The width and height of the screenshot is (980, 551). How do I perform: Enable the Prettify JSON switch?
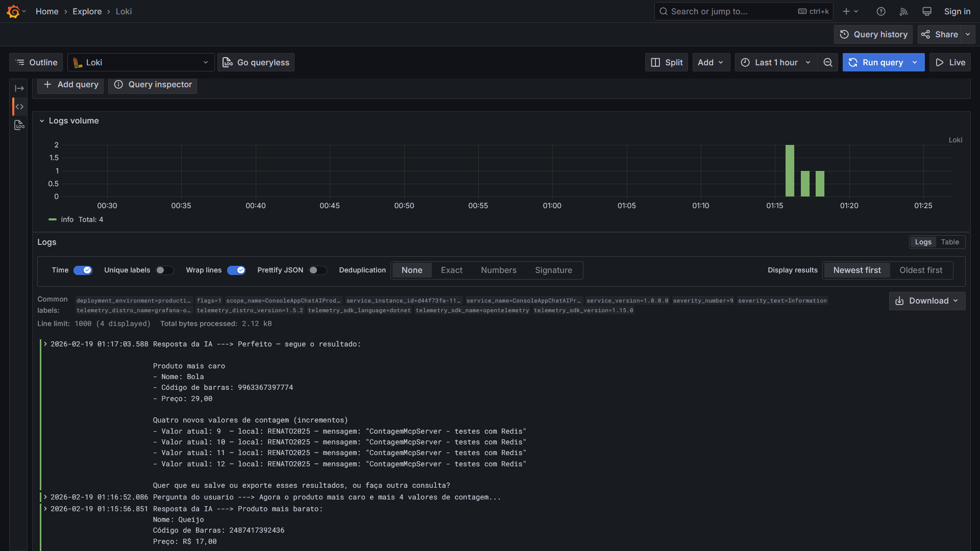pos(317,270)
